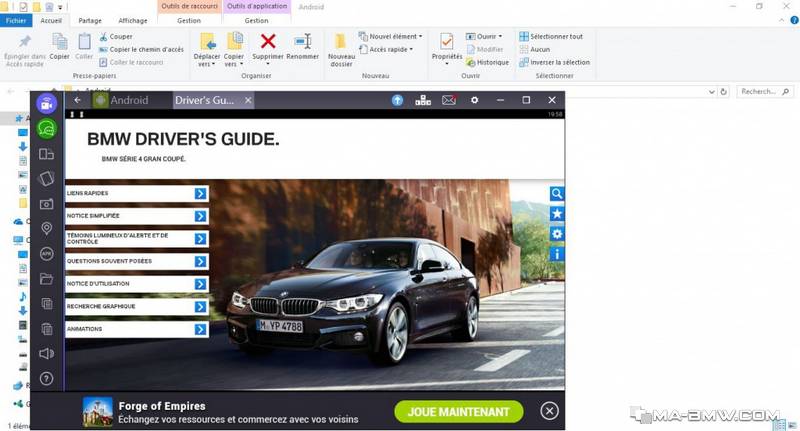Open favorites star in BMW Driver's Guide
This screenshot has width=800, height=431.
557,214
